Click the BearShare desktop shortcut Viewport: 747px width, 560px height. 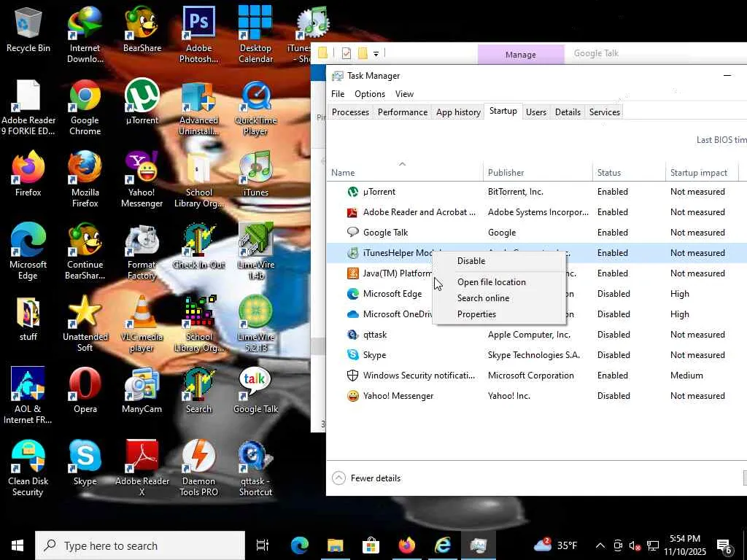142,29
